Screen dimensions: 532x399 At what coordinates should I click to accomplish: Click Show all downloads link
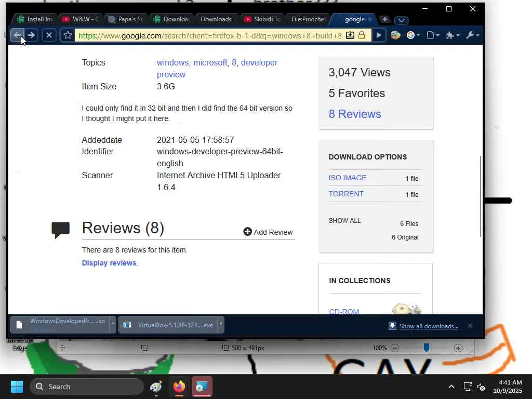coord(429,326)
